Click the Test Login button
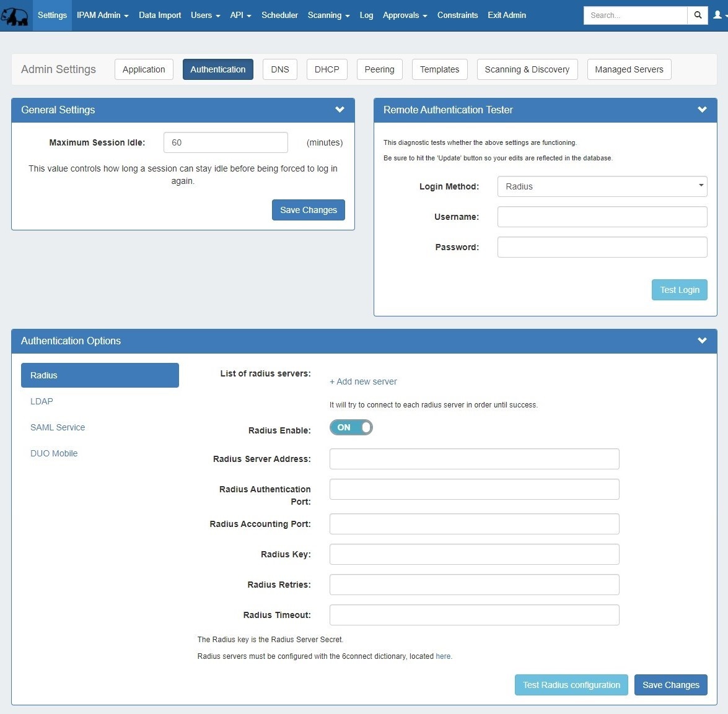The image size is (728, 714). pos(679,290)
